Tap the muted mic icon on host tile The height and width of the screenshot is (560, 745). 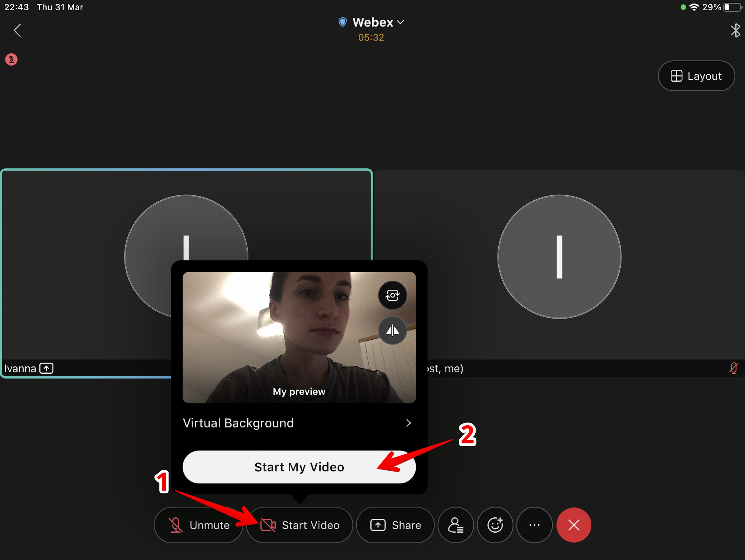[733, 368]
